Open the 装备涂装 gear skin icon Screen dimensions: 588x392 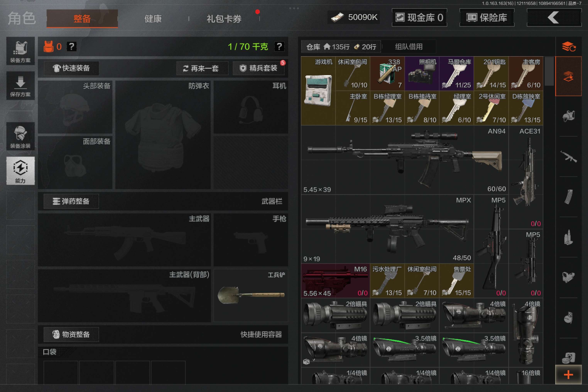point(20,137)
